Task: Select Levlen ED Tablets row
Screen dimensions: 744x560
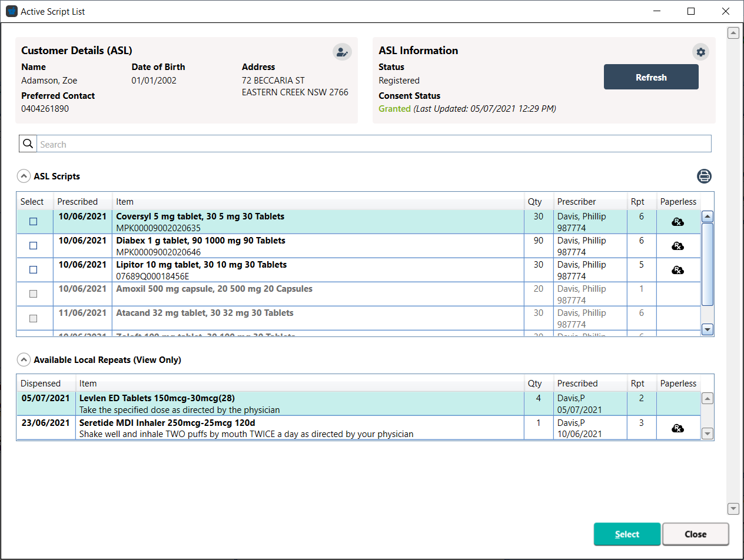Action: [x=358, y=404]
